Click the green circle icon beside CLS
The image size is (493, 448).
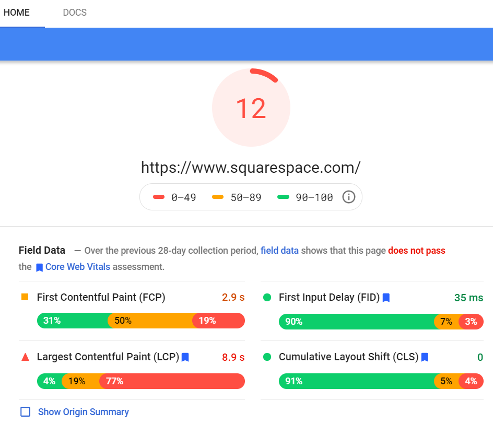(x=267, y=357)
